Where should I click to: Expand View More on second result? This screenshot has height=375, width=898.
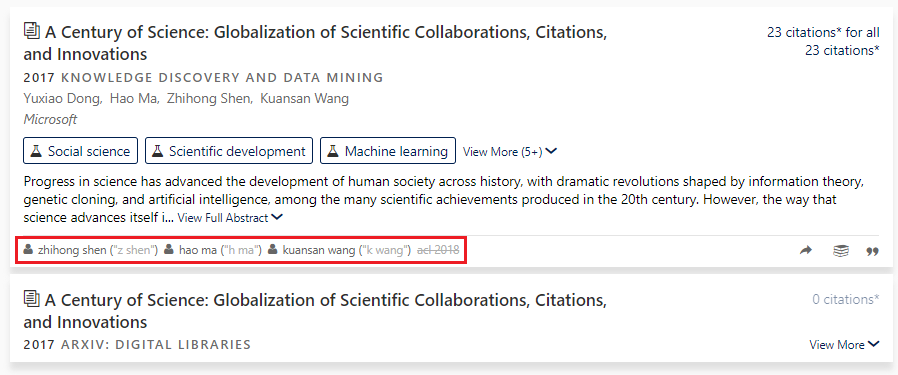[844, 345]
